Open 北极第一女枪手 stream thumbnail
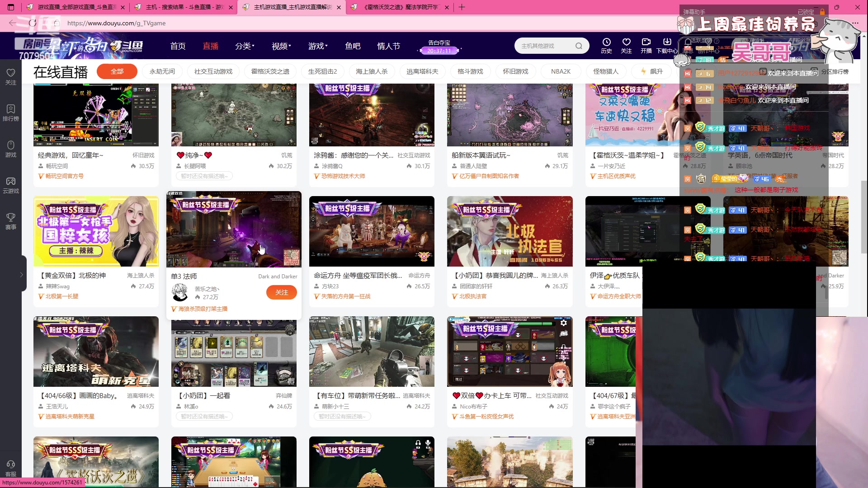The image size is (868, 488). [96, 231]
